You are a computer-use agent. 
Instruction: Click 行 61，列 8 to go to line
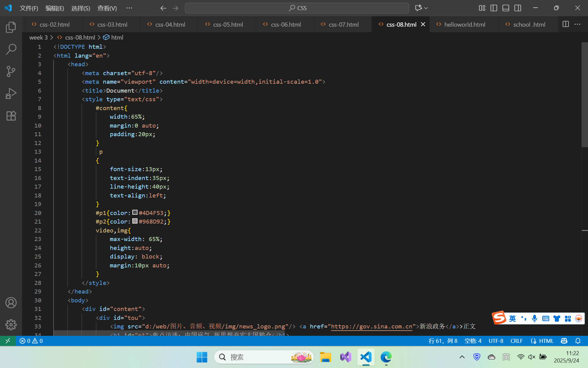click(x=443, y=341)
